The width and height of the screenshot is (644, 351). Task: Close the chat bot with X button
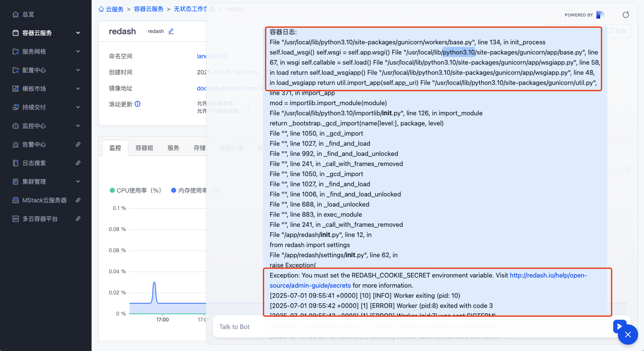628,335
